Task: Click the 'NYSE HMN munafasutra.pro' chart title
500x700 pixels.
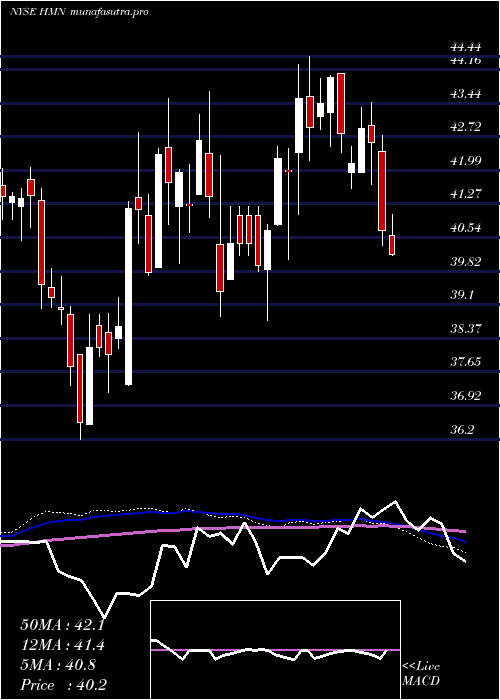Action: tap(79, 12)
